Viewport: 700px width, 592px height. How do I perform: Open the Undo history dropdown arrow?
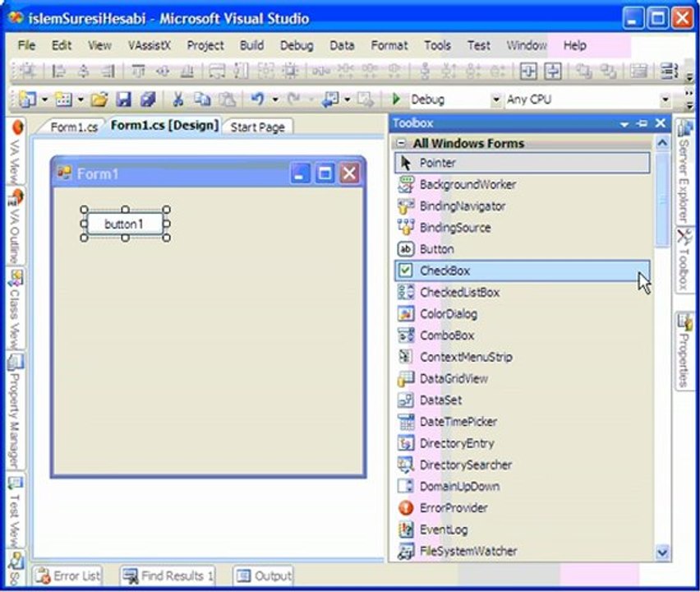(x=275, y=99)
